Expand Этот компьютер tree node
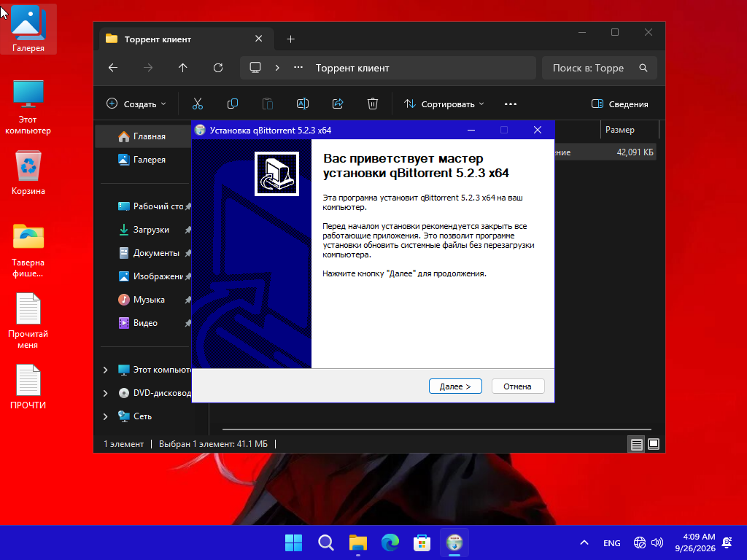Viewport: 747px width, 560px height. 105,370
